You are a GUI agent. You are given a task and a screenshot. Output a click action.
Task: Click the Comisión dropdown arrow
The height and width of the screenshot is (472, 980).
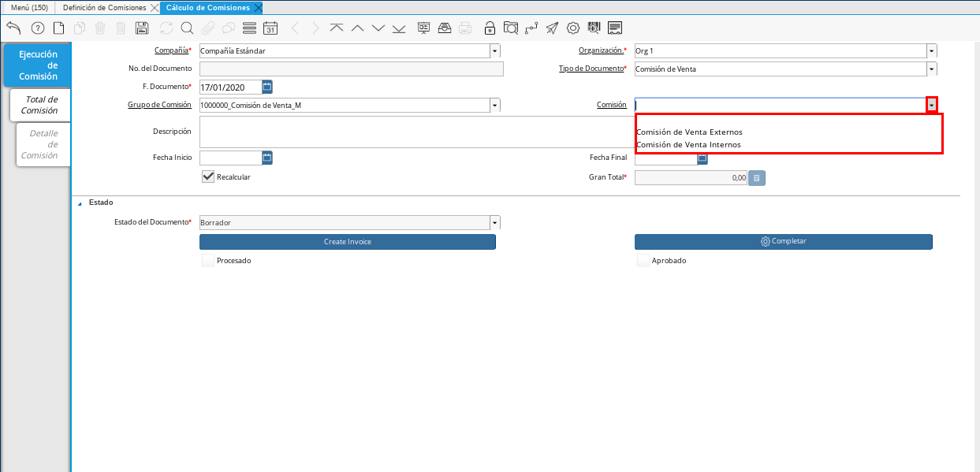tap(932, 105)
